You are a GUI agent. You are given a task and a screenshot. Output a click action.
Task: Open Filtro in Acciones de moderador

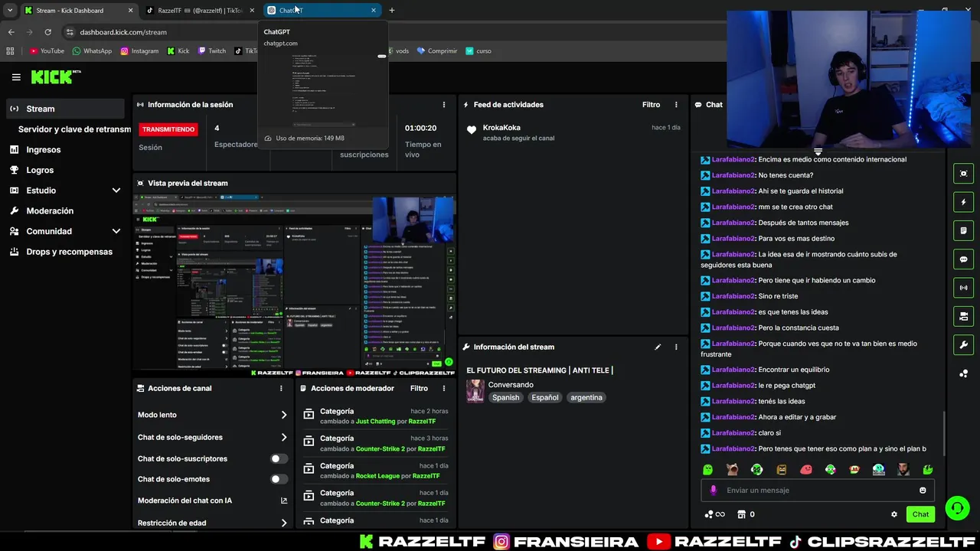(419, 388)
